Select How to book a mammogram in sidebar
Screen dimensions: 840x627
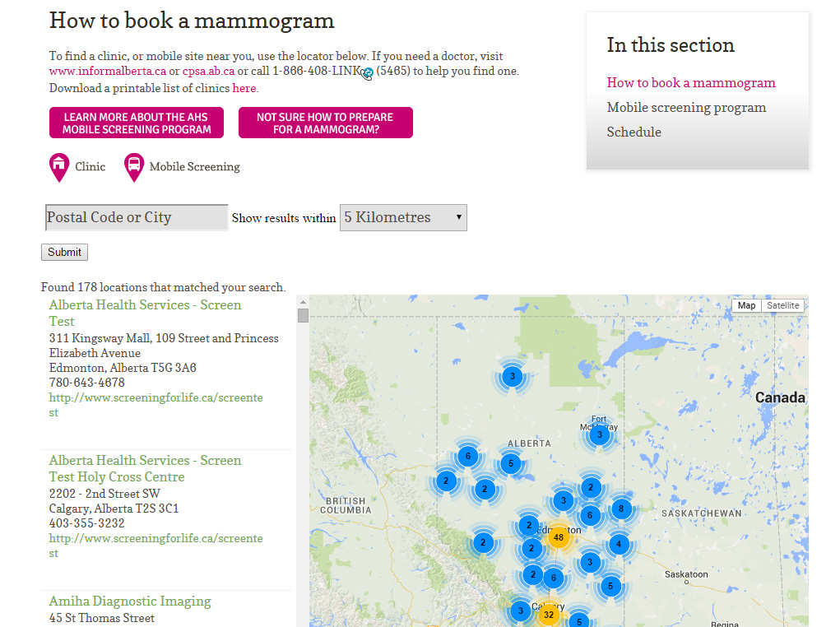coord(691,82)
